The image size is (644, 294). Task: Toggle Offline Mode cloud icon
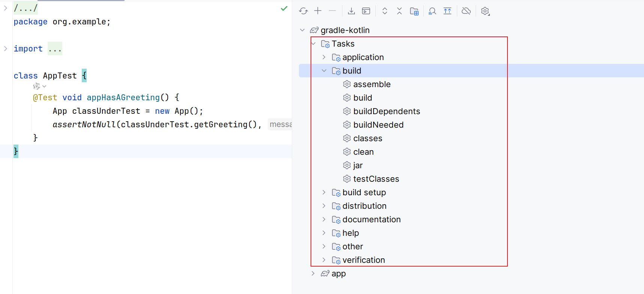(466, 11)
